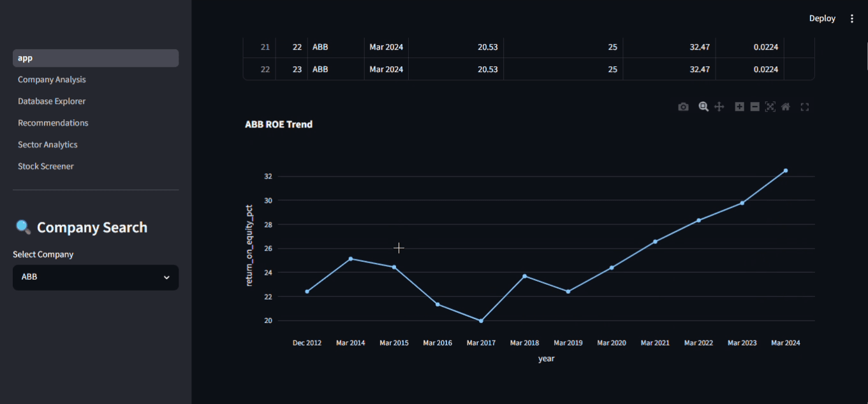This screenshot has height=404, width=868.
Task: Click the Mar 2023 data point
Action: coord(742,203)
